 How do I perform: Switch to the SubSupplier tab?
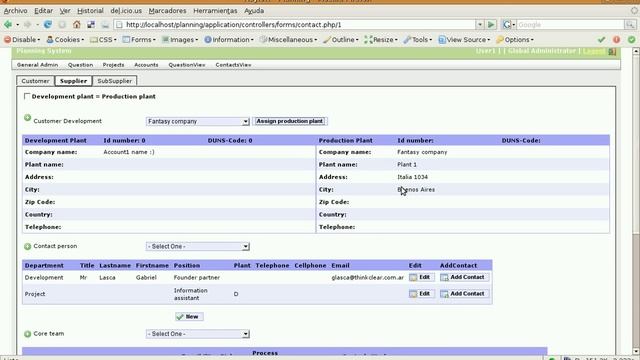[x=115, y=81]
